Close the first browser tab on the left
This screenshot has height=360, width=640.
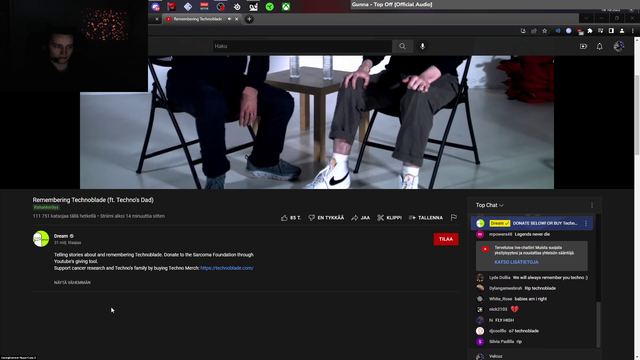point(157,19)
